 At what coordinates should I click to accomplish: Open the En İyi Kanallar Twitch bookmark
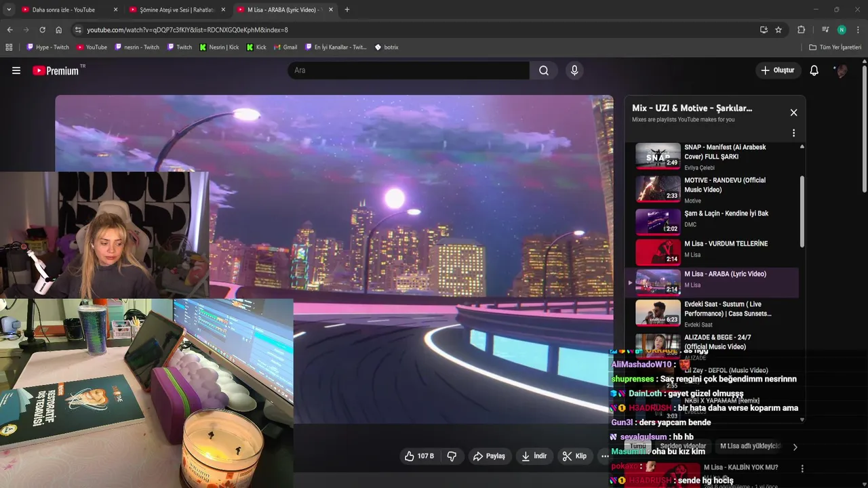(336, 47)
